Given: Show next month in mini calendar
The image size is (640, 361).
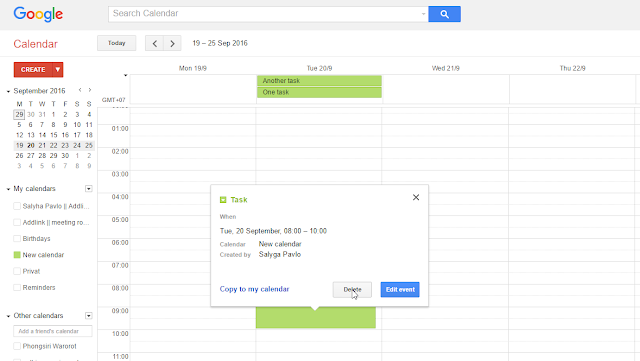Looking at the screenshot, I should pyautogui.click(x=90, y=90).
